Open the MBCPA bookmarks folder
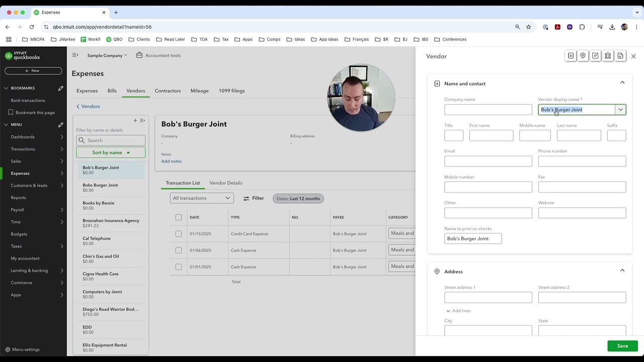Viewport: 644px width, 362px height. coord(33,39)
